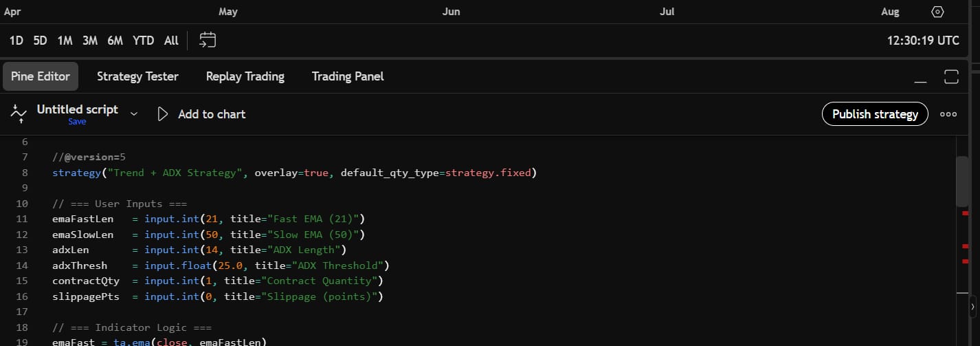Viewport: 980px width, 346px height.
Task: Click line number 8 in gutter
Action: pos(25,173)
